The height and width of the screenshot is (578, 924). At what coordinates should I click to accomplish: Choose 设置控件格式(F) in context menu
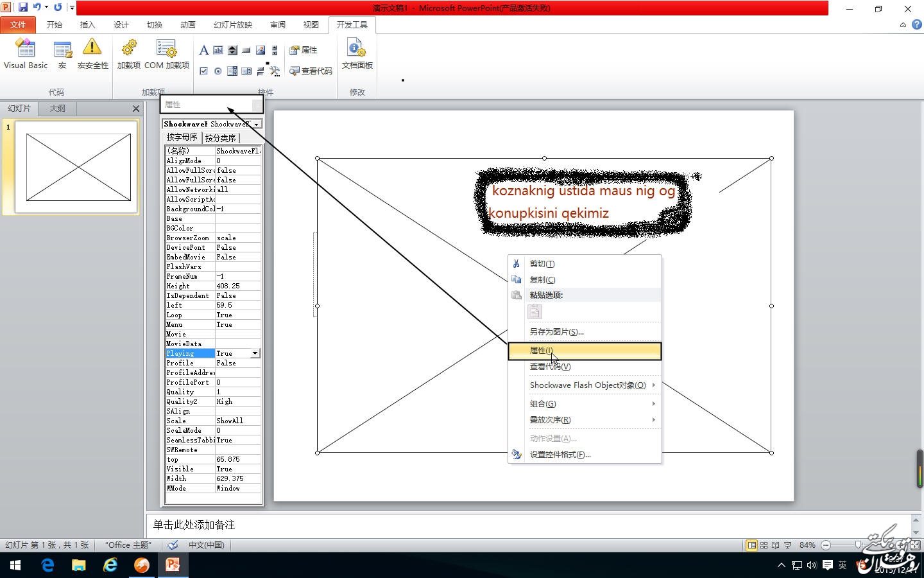[x=585, y=455]
